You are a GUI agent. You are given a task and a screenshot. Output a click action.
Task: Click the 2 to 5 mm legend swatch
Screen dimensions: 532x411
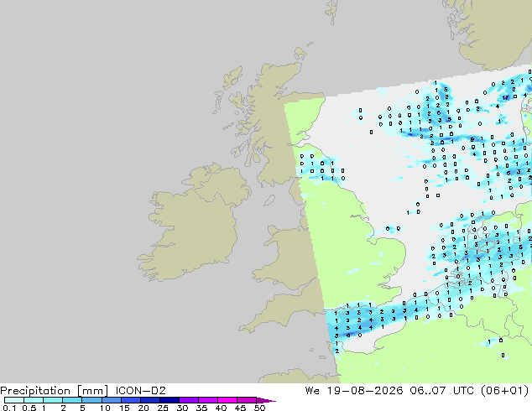72,400
